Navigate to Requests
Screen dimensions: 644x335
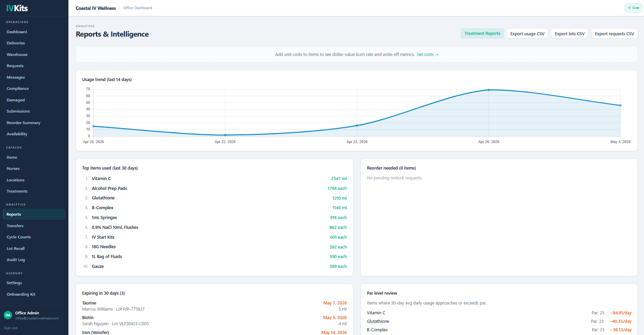[x=15, y=66]
